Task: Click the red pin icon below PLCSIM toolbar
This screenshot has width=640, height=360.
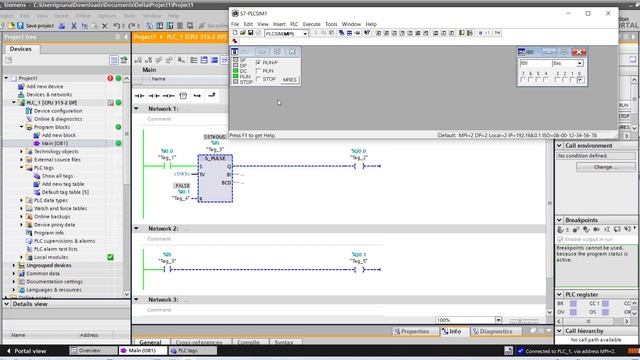Action: [x=235, y=41]
